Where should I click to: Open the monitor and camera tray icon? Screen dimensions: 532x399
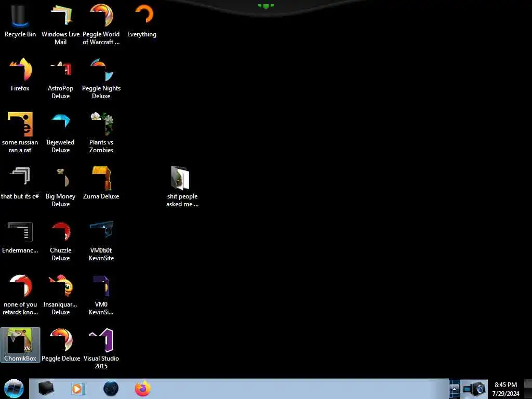(x=474, y=389)
